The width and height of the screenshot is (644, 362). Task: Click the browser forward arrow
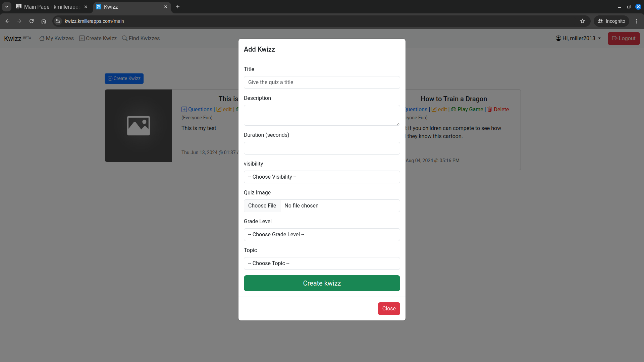tap(19, 21)
